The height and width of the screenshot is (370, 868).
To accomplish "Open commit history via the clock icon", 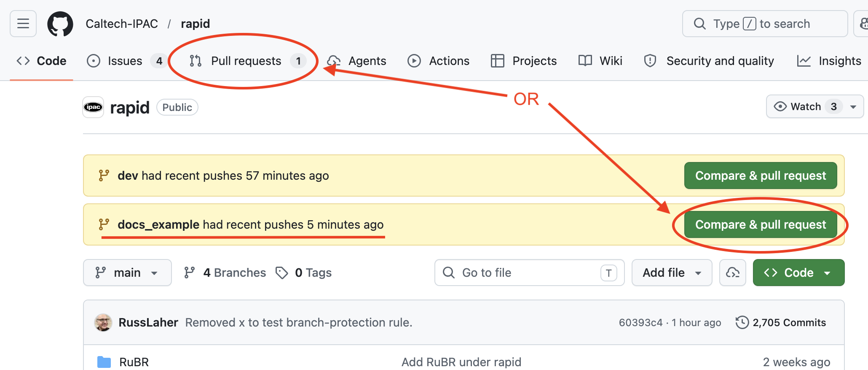I will (742, 322).
